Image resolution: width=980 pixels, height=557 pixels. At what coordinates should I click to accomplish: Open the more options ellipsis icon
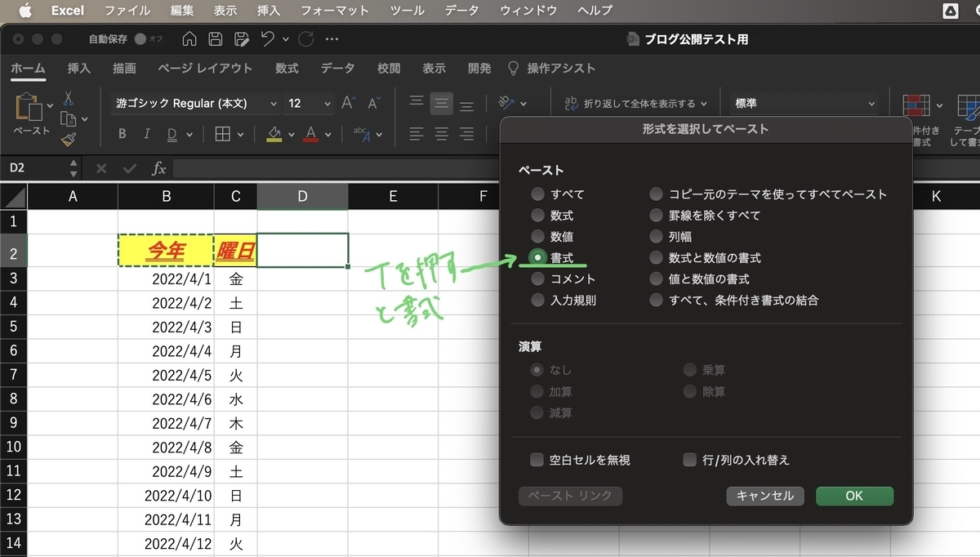(x=332, y=39)
